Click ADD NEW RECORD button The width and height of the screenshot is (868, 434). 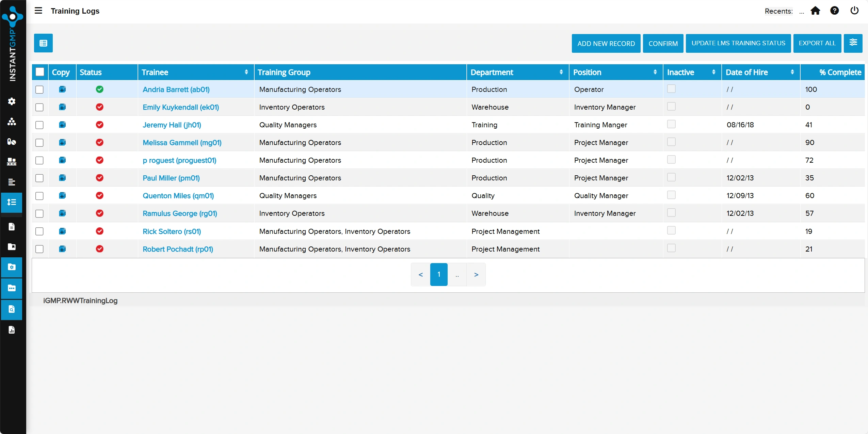pos(606,43)
